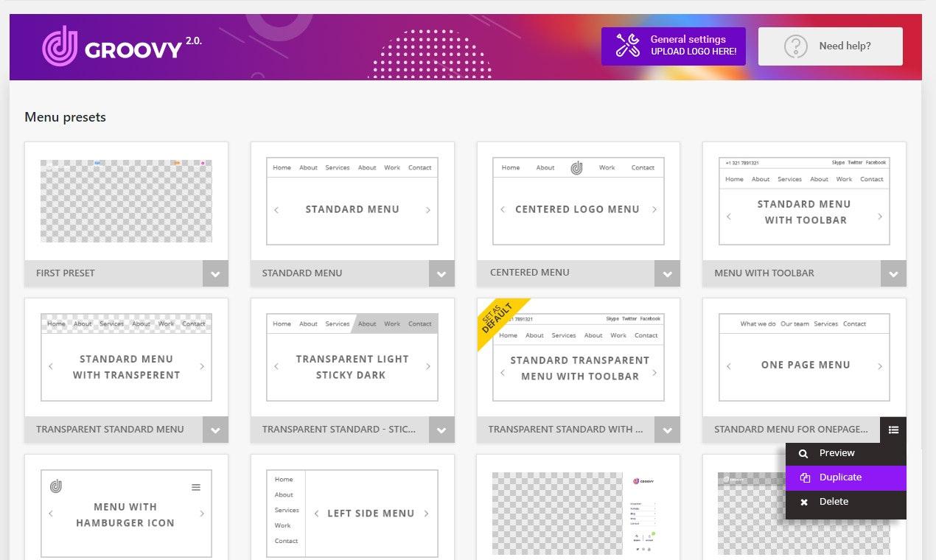This screenshot has height=560, width=936.
Task: Click the next arrow on Centered Logo Menu preview
Action: click(654, 210)
